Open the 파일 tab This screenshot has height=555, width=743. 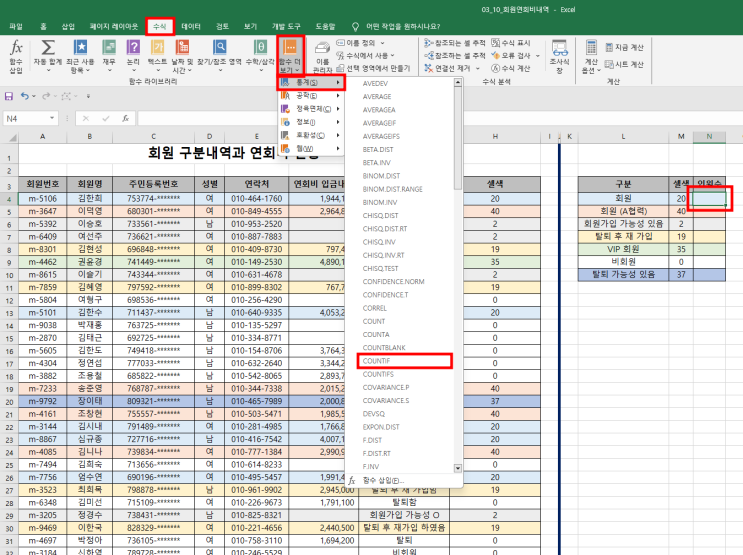tap(16, 27)
